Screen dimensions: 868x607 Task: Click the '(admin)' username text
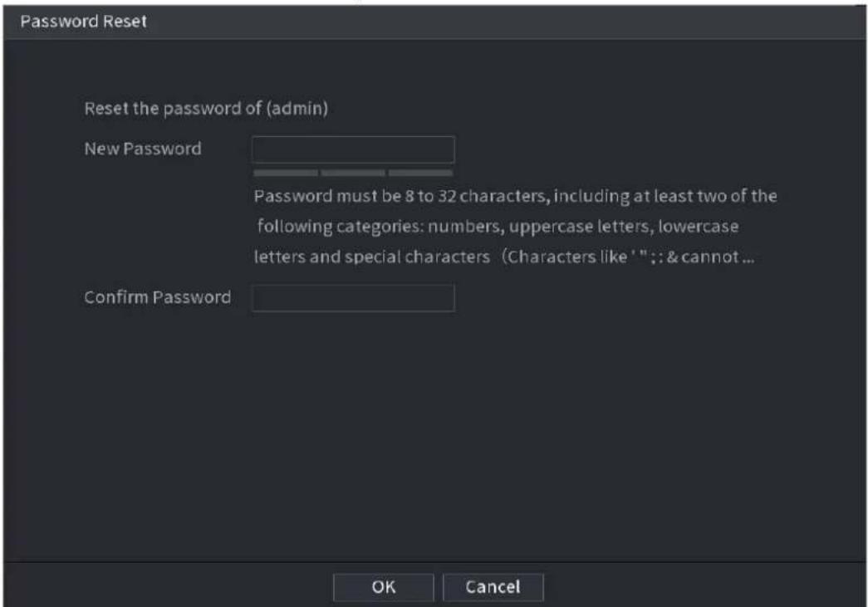(297, 109)
